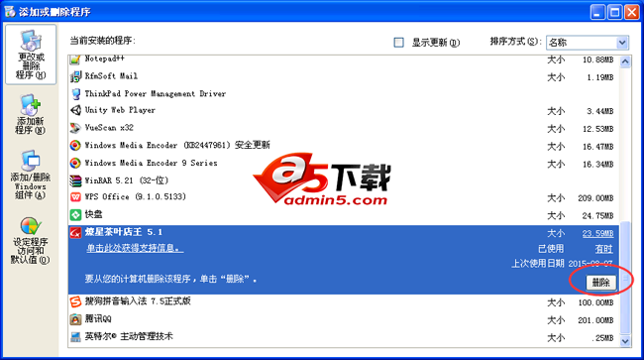
Task: Click the Notepad++ program icon
Action: tap(75, 60)
